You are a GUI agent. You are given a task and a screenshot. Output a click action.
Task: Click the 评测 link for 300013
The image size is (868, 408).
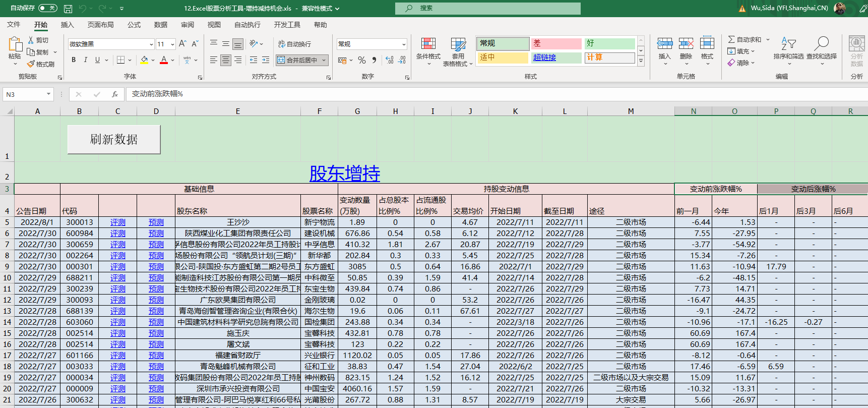[x=117, y=222]
